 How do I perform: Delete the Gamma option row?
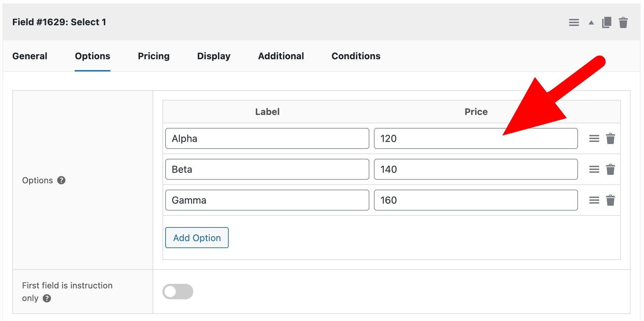coord(611,200)
